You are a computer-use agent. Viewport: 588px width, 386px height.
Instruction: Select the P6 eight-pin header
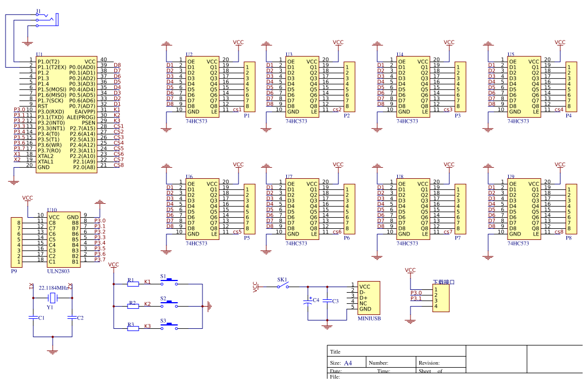point(349,209)
